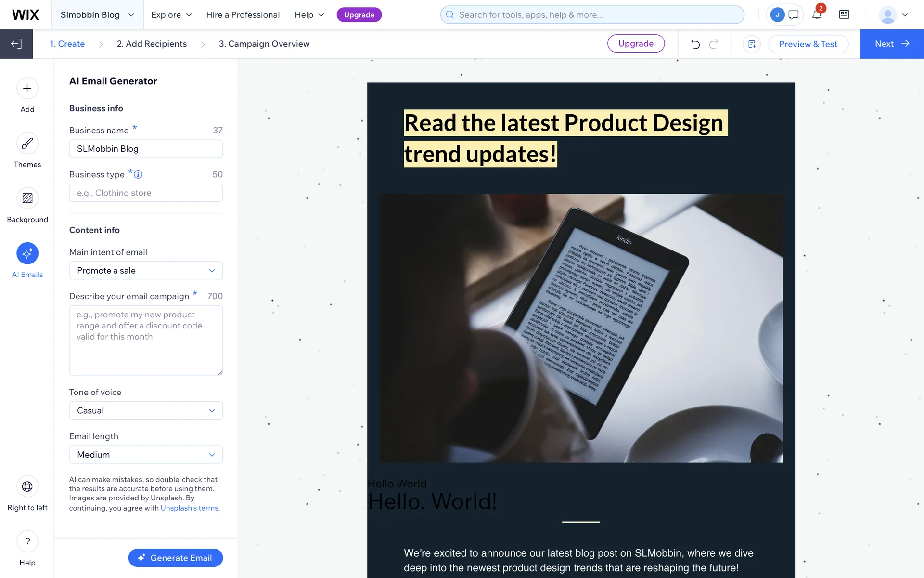The image size is (924, 578).
Task: Open the Slmobbin Blog site switcher
Action: coord(97,15)
